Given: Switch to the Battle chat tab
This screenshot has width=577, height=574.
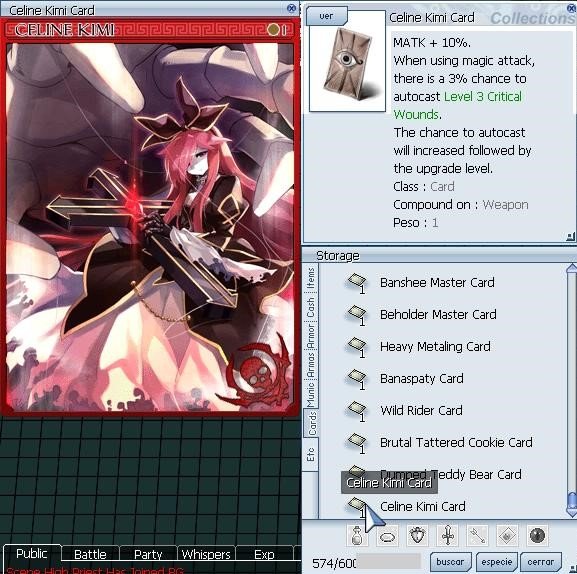Looking at the screenshot, I should click(90, 554).
